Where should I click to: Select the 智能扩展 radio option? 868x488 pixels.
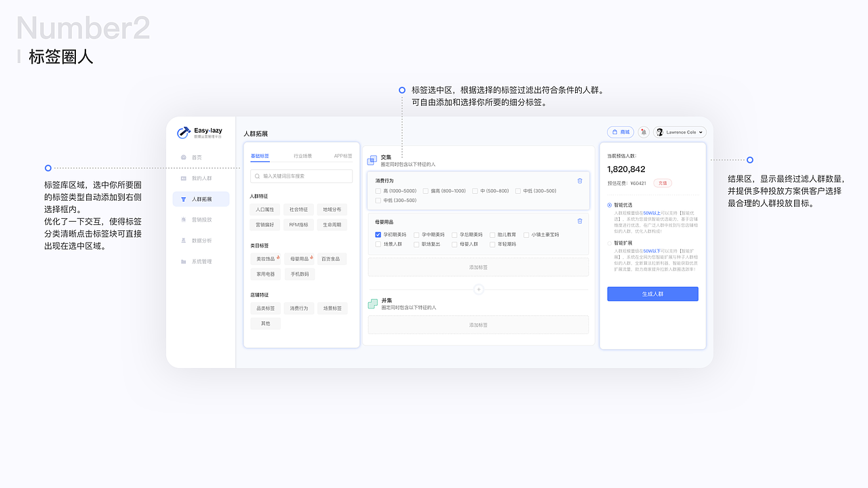608,243
